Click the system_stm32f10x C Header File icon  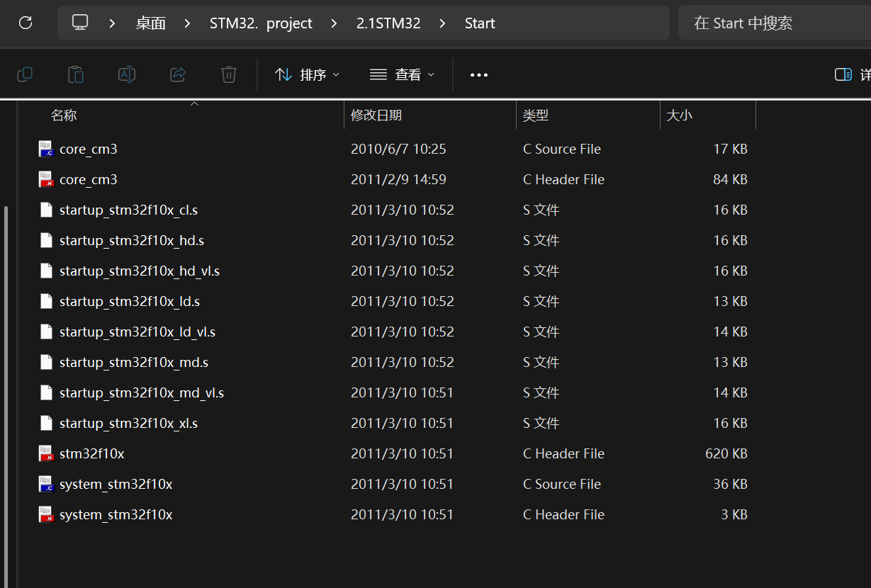[46, 514]
